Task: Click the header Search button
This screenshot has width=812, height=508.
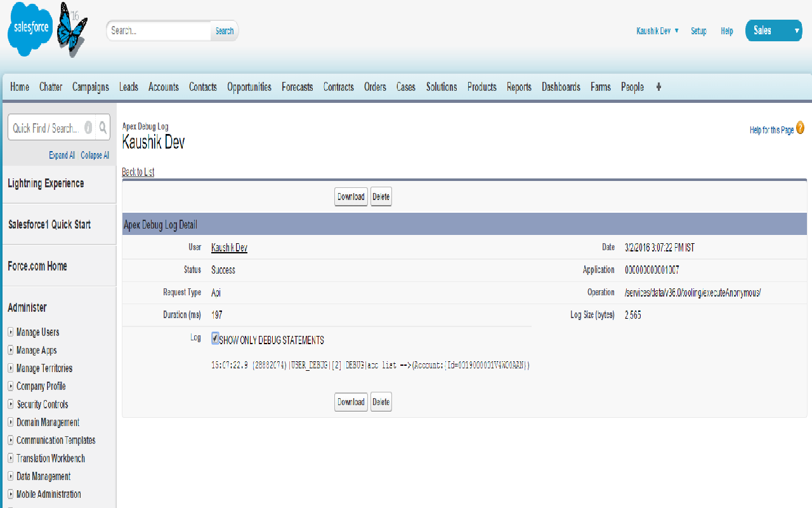Action: [x=225, y=30]
